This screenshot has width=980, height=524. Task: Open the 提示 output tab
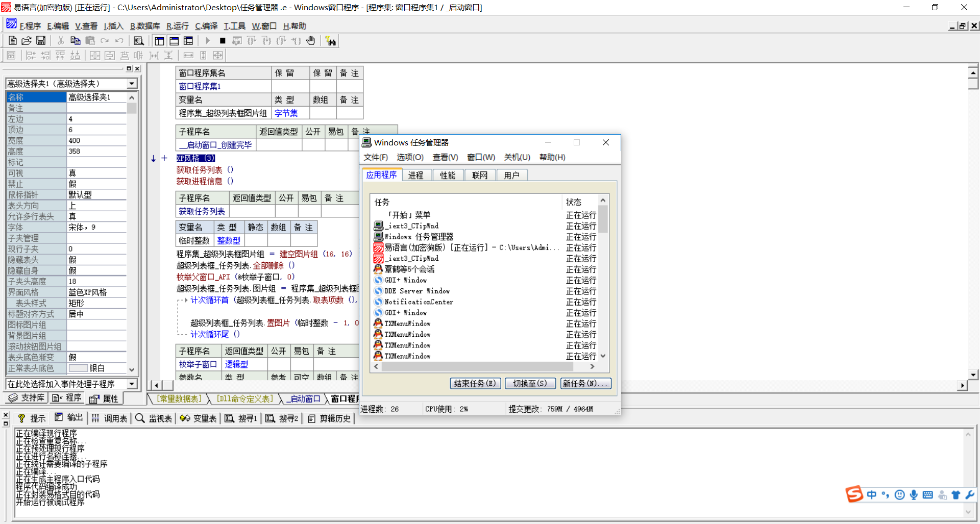(32, 418)
